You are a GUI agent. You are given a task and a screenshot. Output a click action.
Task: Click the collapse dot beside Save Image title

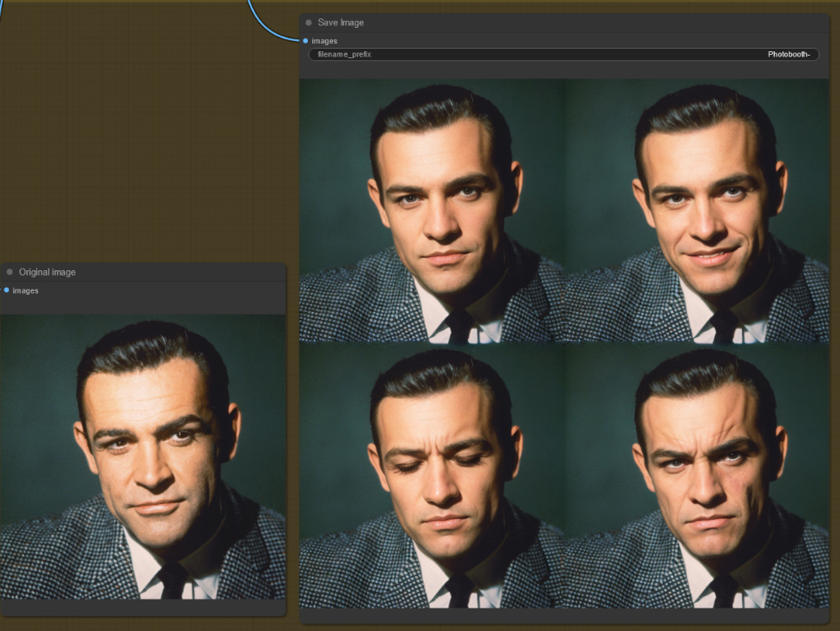(310, 22)
